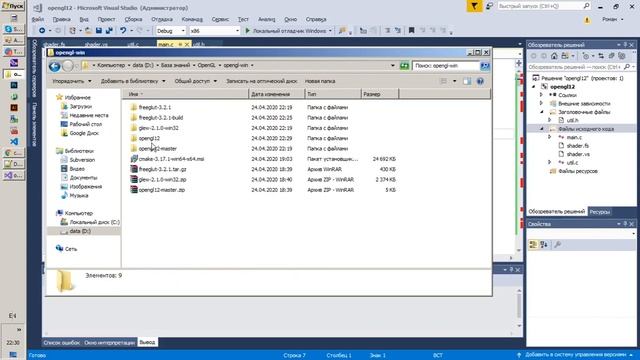Viewport: 640px width, 360px height.
Task: Expand the Ссылки node in Solution Explorer
Action: 541,95
